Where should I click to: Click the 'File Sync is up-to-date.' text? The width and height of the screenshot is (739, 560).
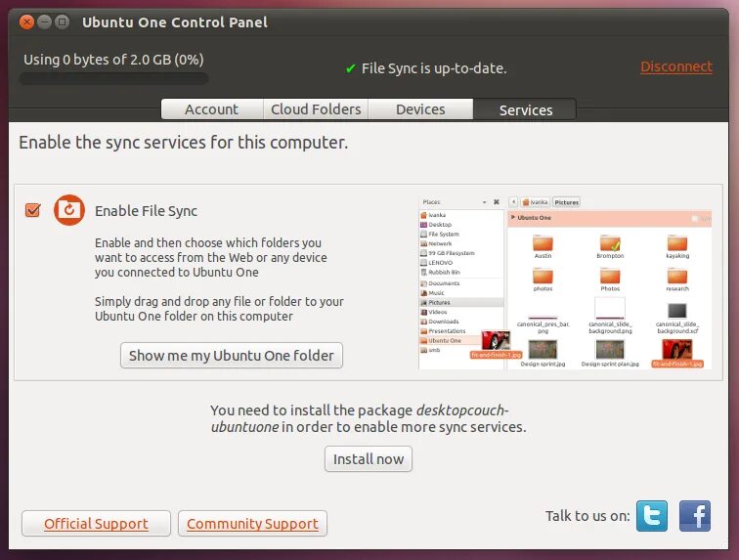[x=434, y=68]
